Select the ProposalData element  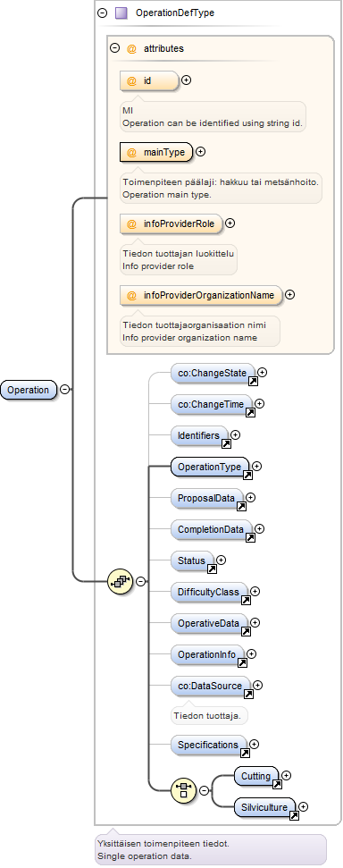coord(206,498)
